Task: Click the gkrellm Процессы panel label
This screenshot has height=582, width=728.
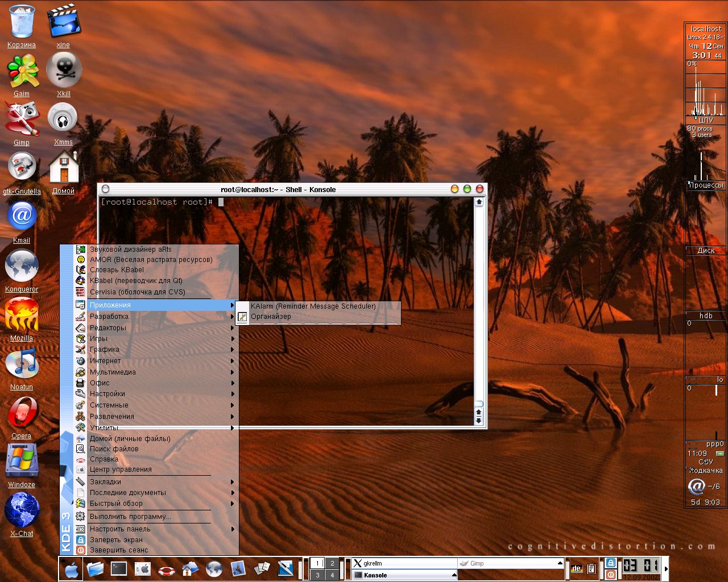Action: click(x=706, y=185)
